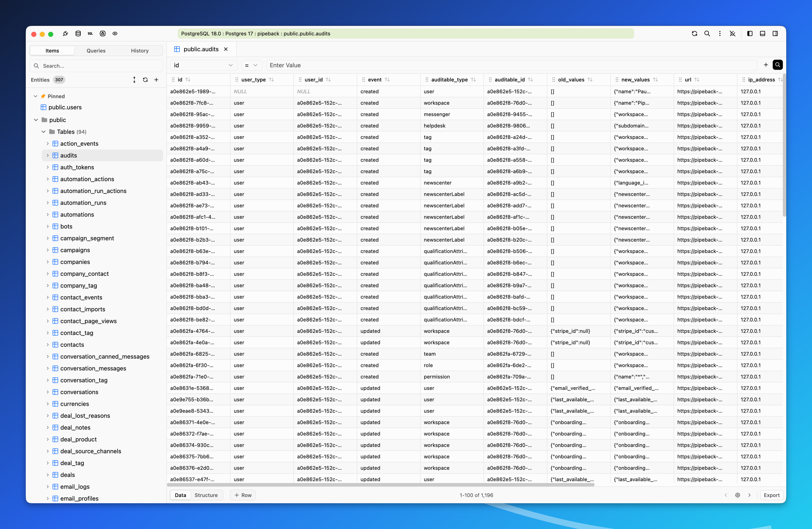Viewport: 812px width, 529px height.
Task: Click the refresh icon in top toolbar
Action: [694, 33]
